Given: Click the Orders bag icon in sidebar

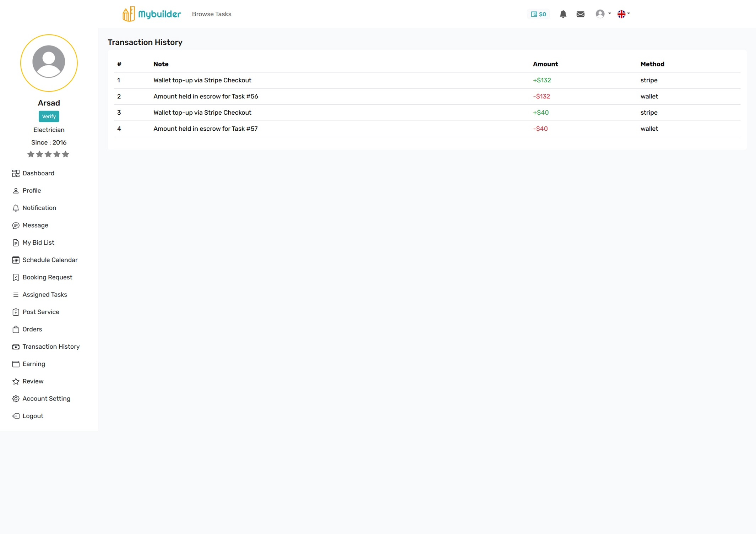Looking at the screenshot, I should point(16,329).
